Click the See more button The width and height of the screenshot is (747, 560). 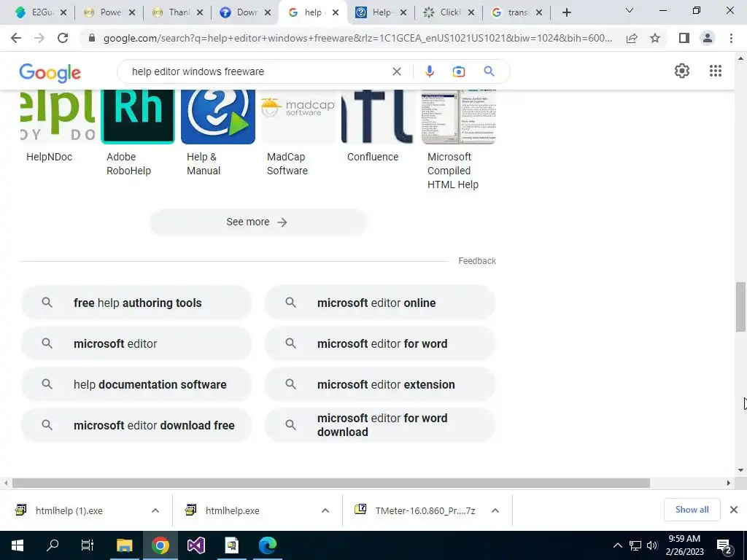click(258, 222)
